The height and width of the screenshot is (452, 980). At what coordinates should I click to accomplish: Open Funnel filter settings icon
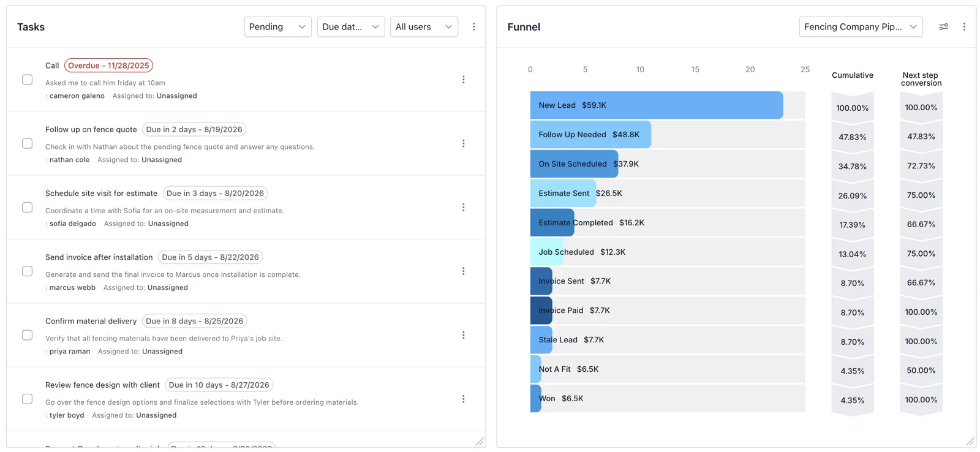click(944, 27)
